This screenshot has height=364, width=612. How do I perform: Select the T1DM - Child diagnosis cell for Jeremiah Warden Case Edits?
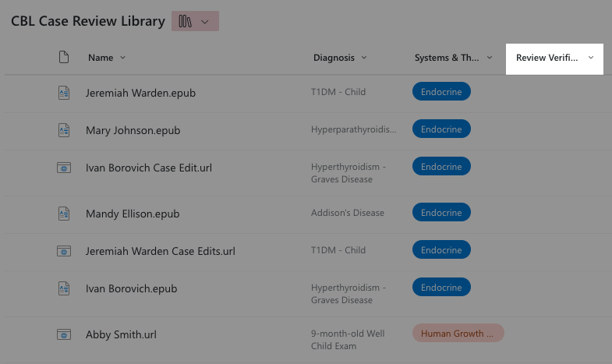[x=338, y=250]
